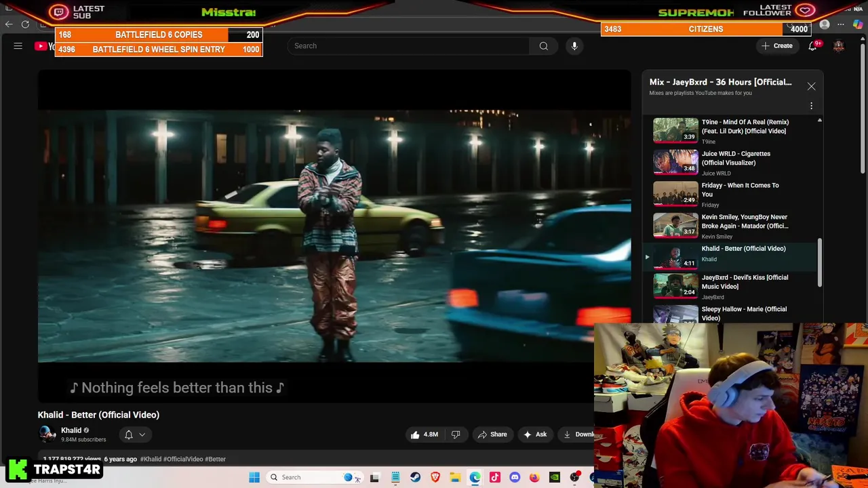Open the Mix playlist more options menu
868x488 pixels.
(x=811, y=106)
